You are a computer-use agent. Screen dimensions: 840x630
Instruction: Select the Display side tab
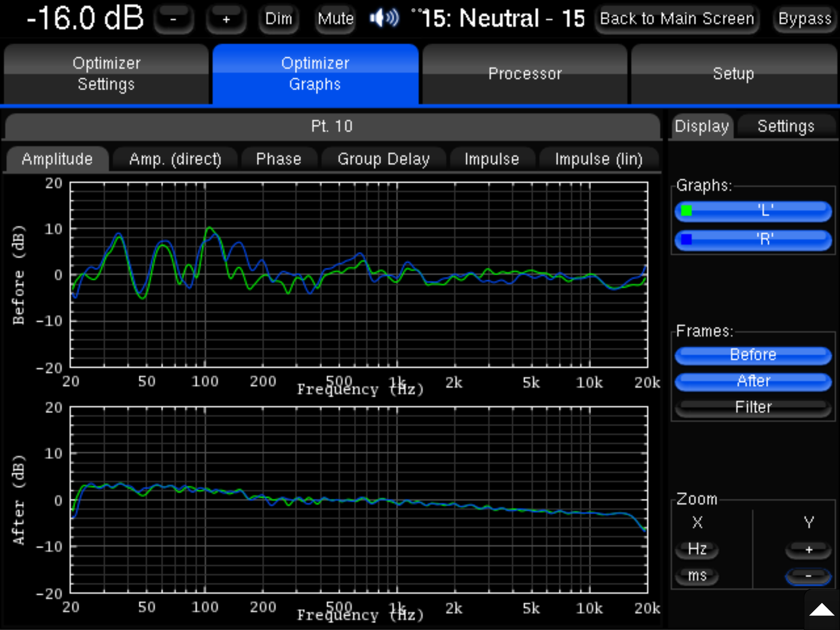click(702, 126)
